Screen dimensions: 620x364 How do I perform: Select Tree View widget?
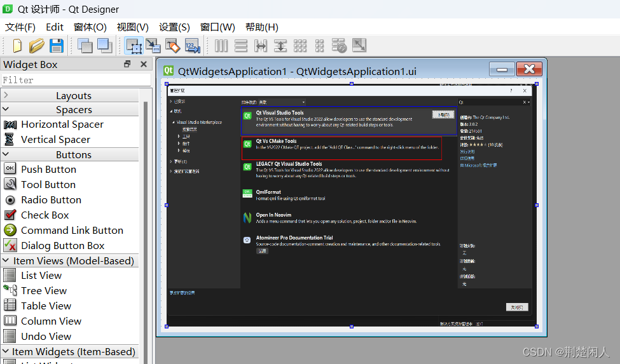pyautogui.click(x=44, y=291)
